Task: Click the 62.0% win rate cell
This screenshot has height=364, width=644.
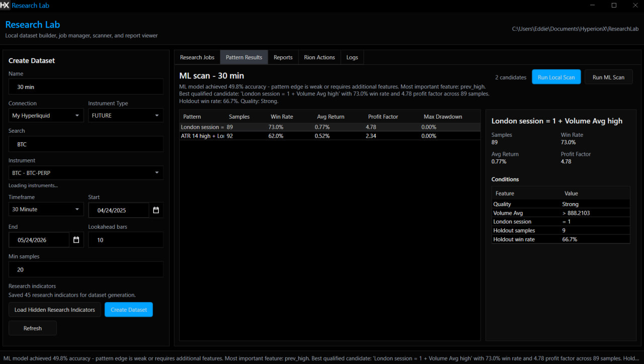Action: (x=277, y=136)
